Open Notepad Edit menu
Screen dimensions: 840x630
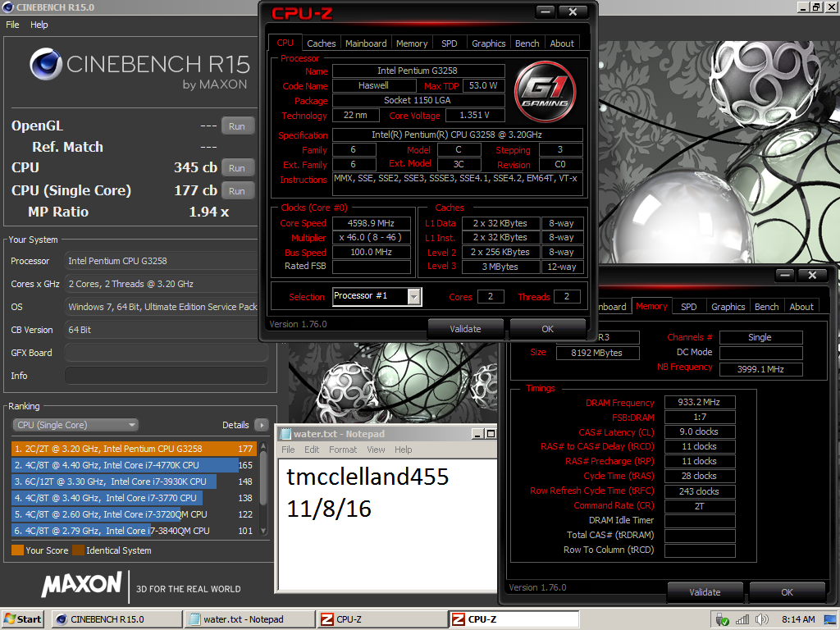click(312, 450)
